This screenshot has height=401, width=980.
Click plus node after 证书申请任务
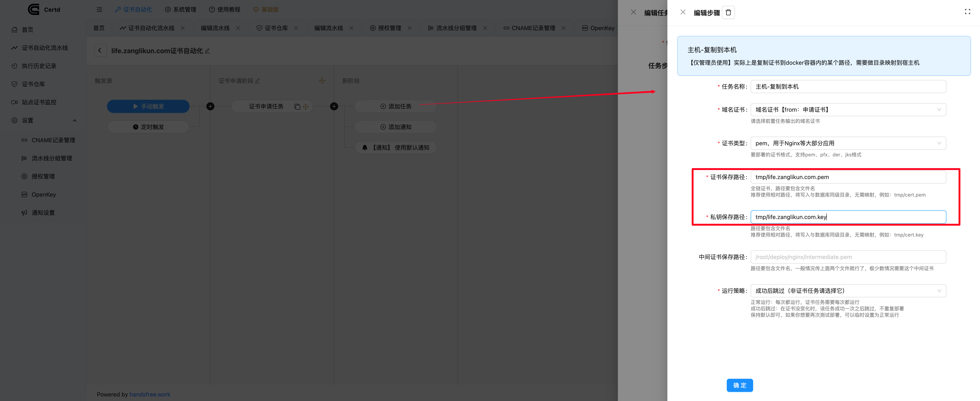coord(334,106)
